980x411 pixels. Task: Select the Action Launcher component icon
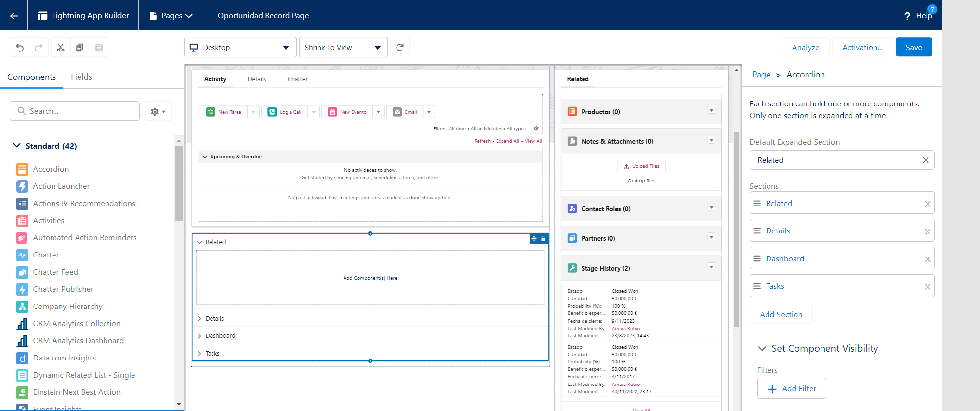tap(22, 186)
